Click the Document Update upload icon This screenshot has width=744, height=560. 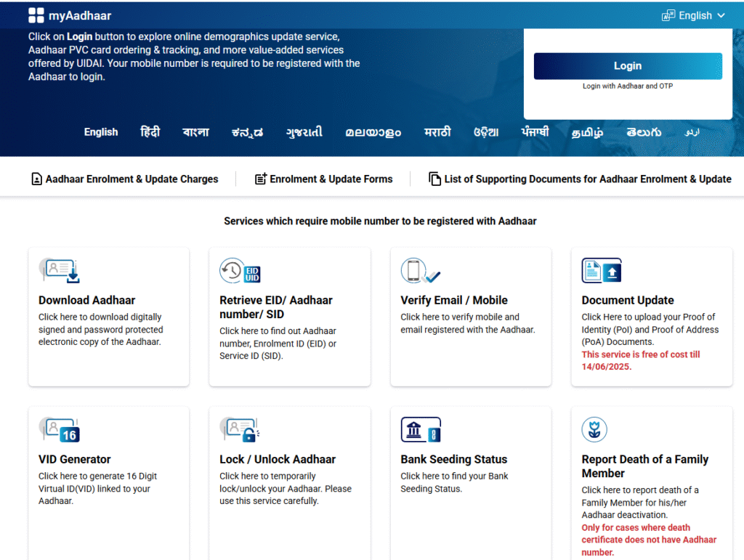(x=602, y=270)
